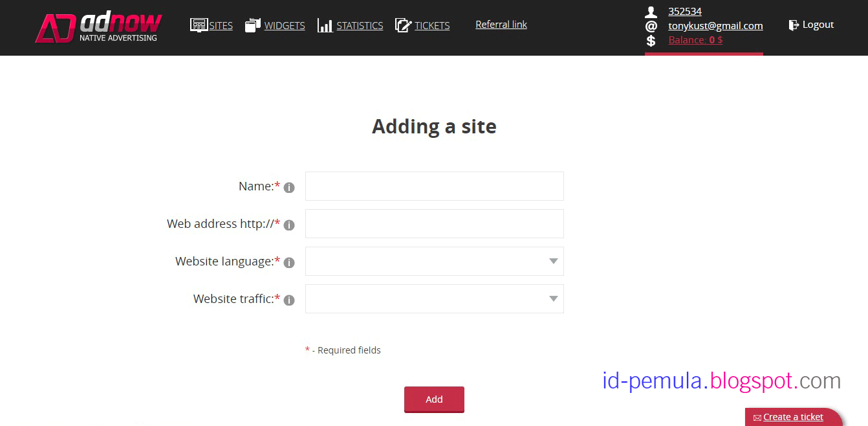Expand the Website traffic dropdown

point(434,299)
